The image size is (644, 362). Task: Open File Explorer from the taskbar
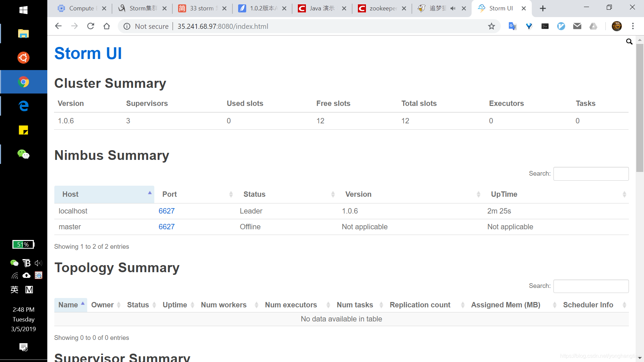click(x=23, y=34)
